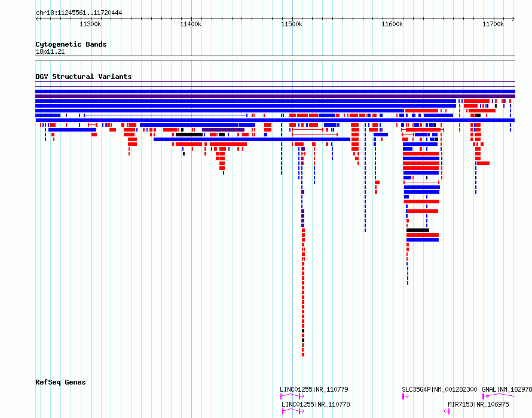Screen dimensions: 532x418
Task: Click the 11500k ruler label
Action: click(292, 24)
